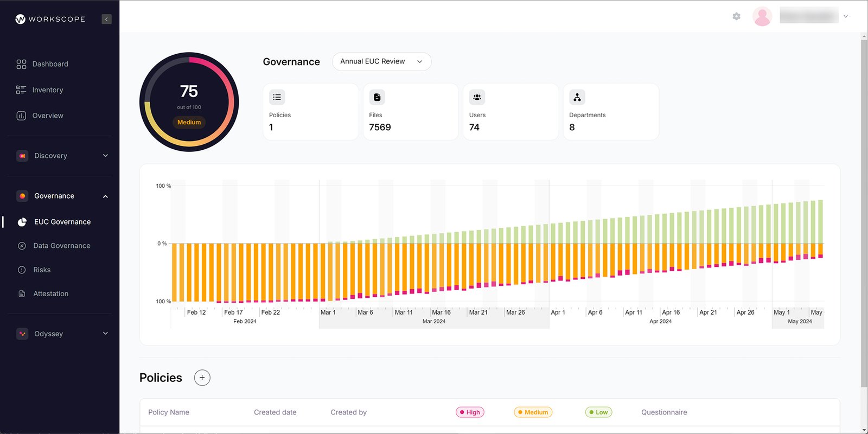
Task: Sort by Policy Name column header
Action: tap(169, 412)
